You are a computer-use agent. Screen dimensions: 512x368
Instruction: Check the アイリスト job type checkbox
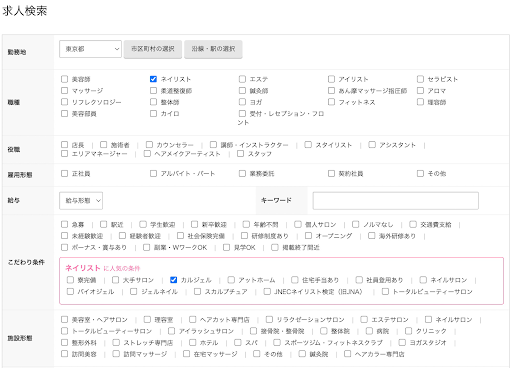[331, 79]
